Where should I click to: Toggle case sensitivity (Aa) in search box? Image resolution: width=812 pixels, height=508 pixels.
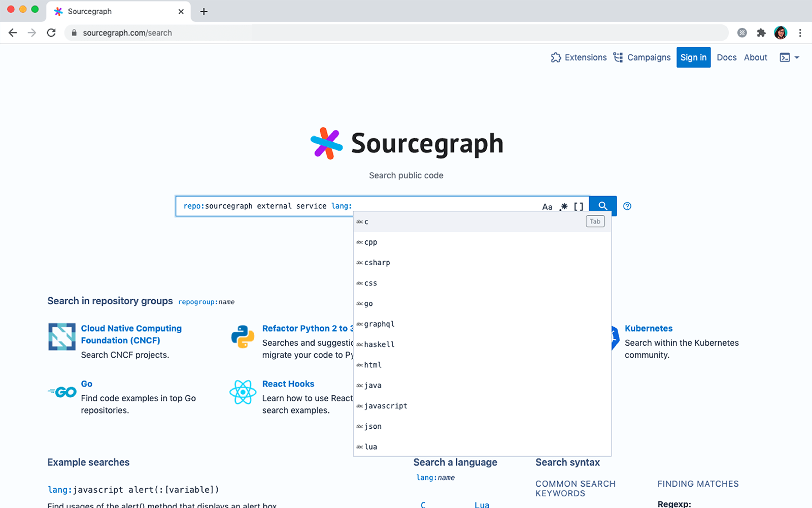click(547, 207)
